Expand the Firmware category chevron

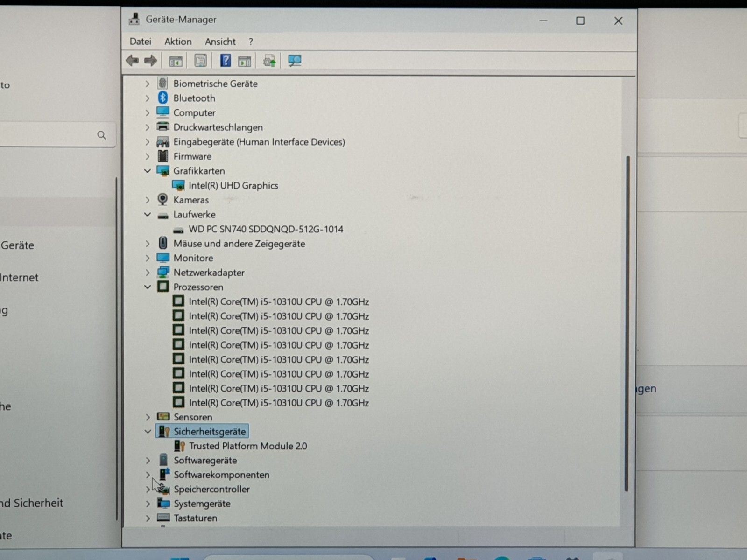pyautogui.click(x=148, y=156)
